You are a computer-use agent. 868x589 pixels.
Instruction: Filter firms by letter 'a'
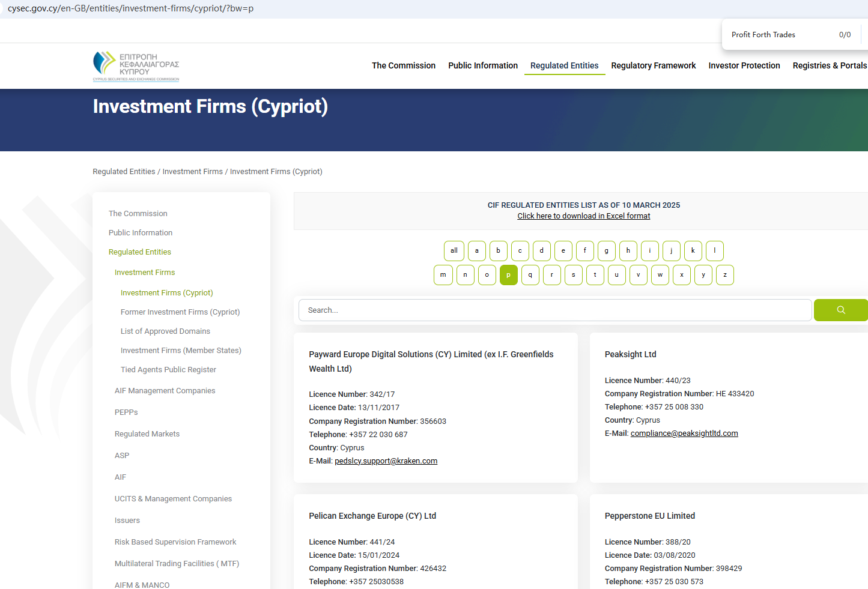pos(476,251)
